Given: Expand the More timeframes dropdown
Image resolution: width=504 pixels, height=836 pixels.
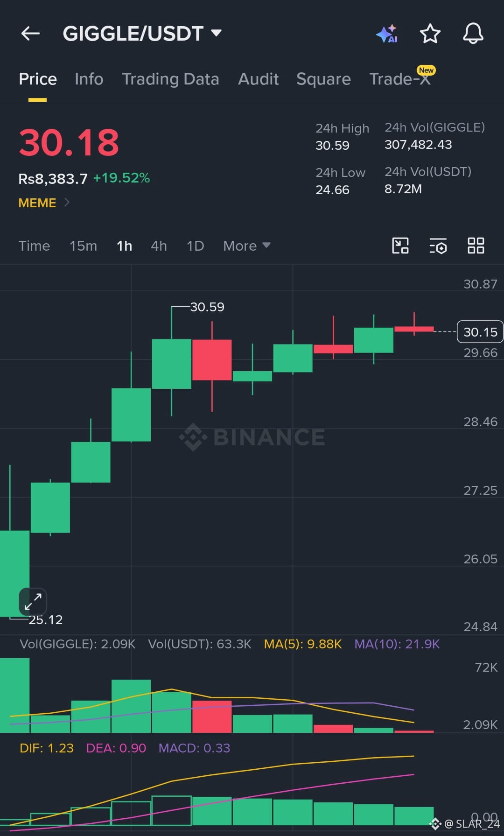Looking at the screenshot, I should click(247, 246).
